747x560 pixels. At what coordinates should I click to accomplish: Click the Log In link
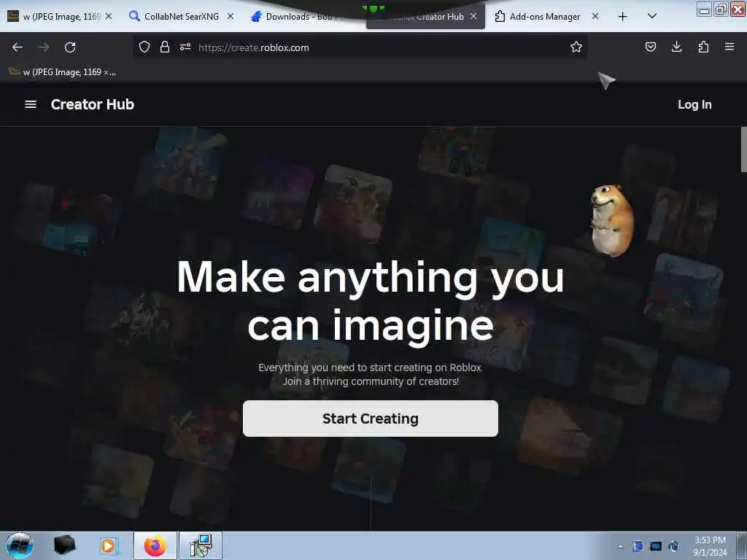coord(694,105)
